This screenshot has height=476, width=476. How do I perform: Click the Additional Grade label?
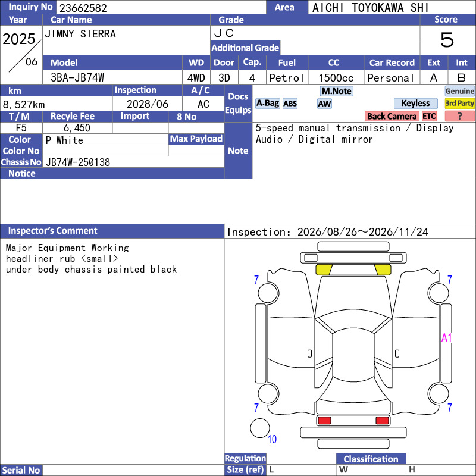click(245, 48)
